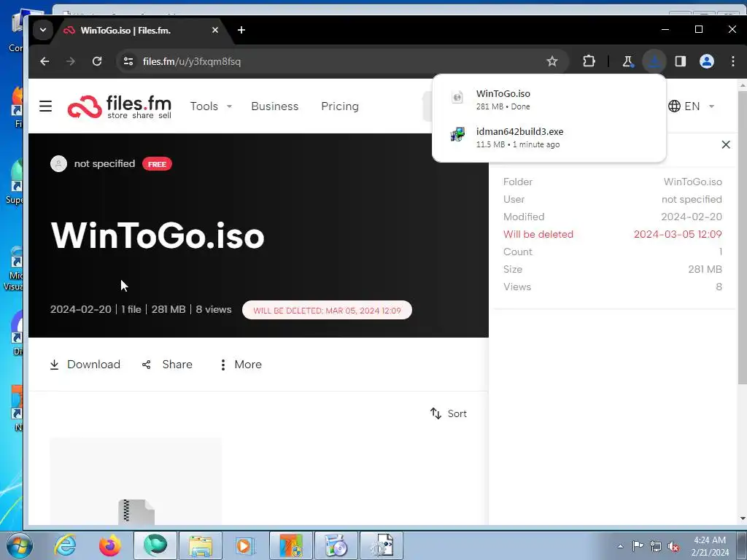Go to files.fm home via logo

(x=120, y=106)
